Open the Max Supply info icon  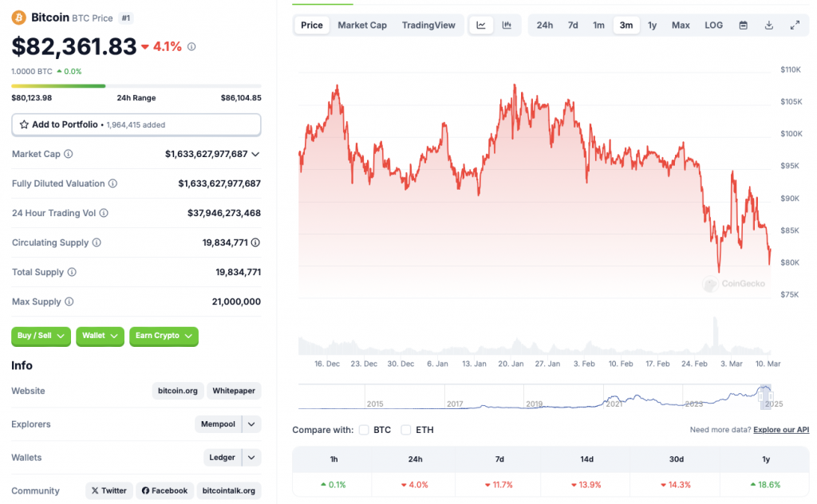tap(69, 302)
